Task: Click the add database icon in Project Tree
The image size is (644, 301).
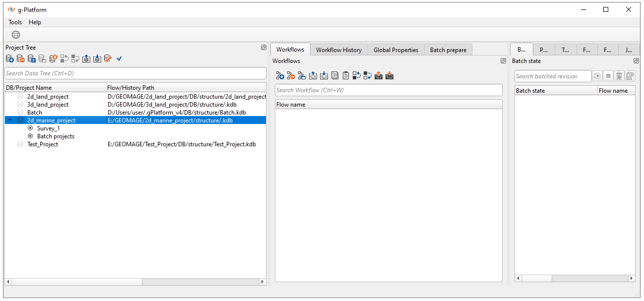Action: (x=10, y=59)
